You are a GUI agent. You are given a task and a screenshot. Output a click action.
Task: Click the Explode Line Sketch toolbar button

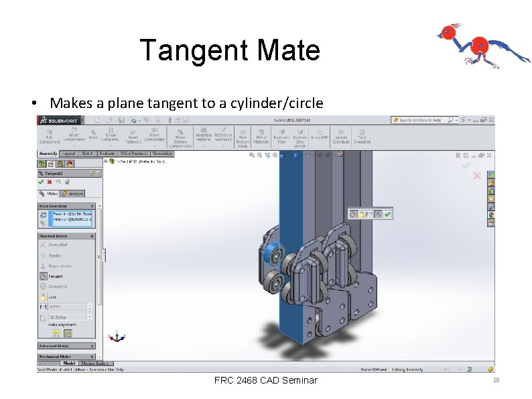click(300, 139)
